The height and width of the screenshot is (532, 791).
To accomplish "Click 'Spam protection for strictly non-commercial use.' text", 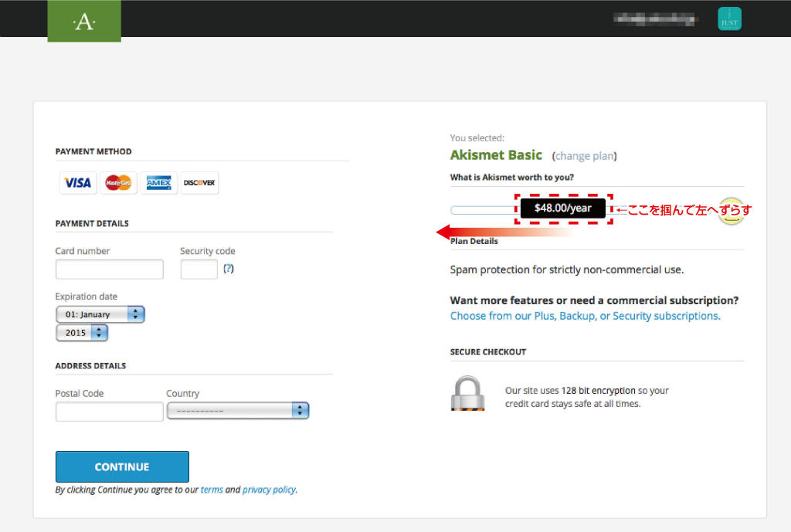I will (567, 269).
